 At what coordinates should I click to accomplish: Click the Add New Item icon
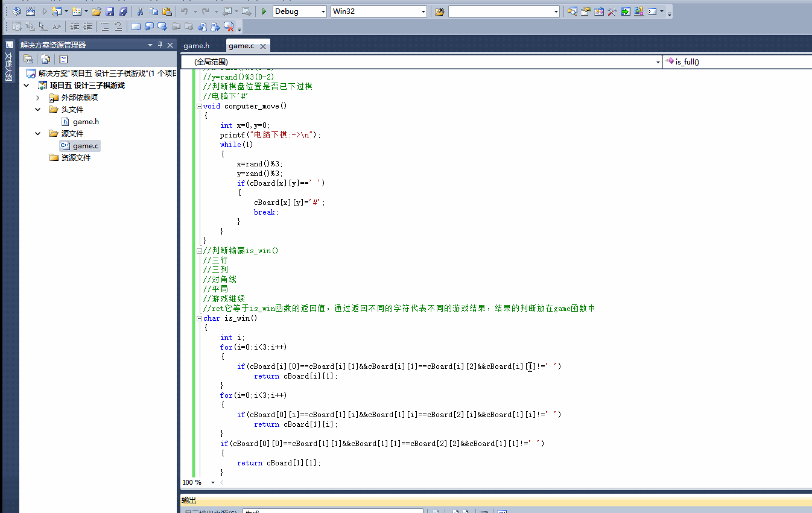point(77,11)
